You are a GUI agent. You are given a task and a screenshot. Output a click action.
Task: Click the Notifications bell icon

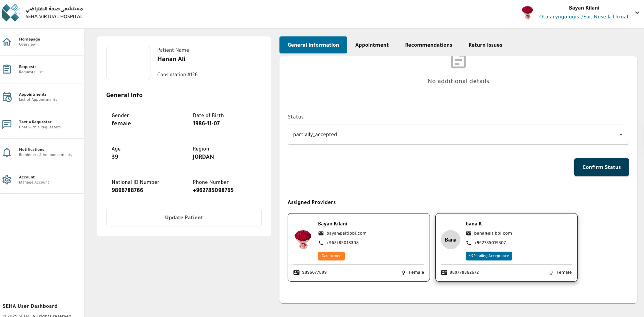pyautogui.click(x=7, y=152)
